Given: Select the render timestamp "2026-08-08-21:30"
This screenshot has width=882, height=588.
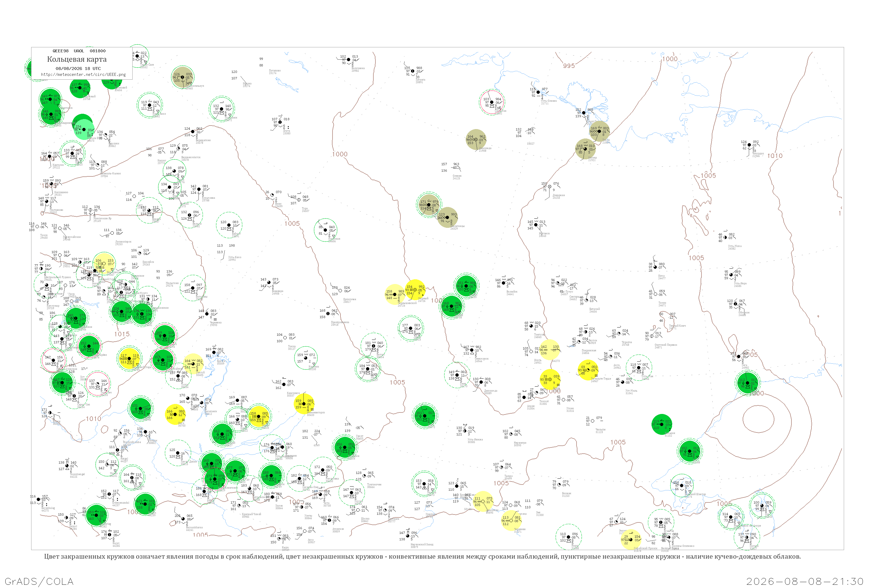Looking at the screenshot, I should [805, 581].
